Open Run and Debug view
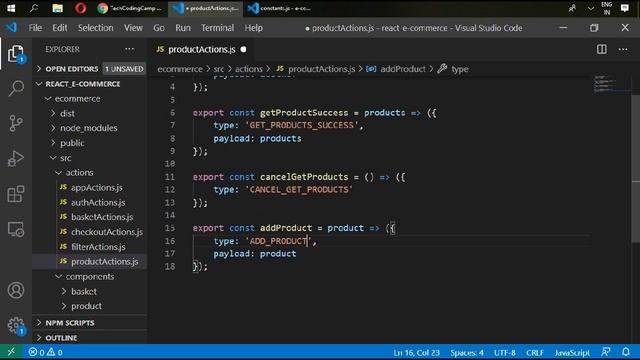This screenshot has height=360, width=640. [16, 158]
